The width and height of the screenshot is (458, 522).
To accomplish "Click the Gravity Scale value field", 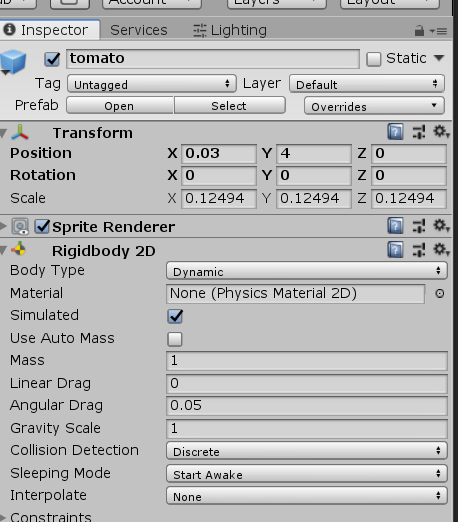I will pyautogui.click(x=307, y=429).
